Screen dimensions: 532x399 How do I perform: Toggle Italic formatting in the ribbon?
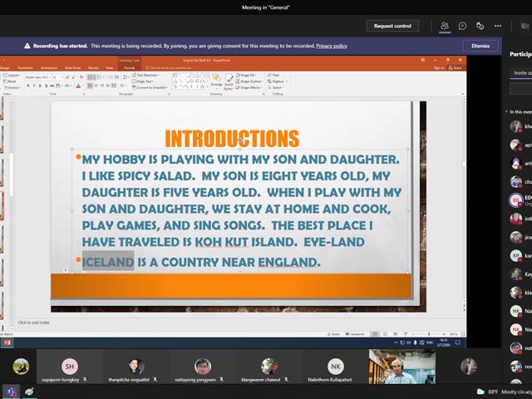click(x=34, y=86)
